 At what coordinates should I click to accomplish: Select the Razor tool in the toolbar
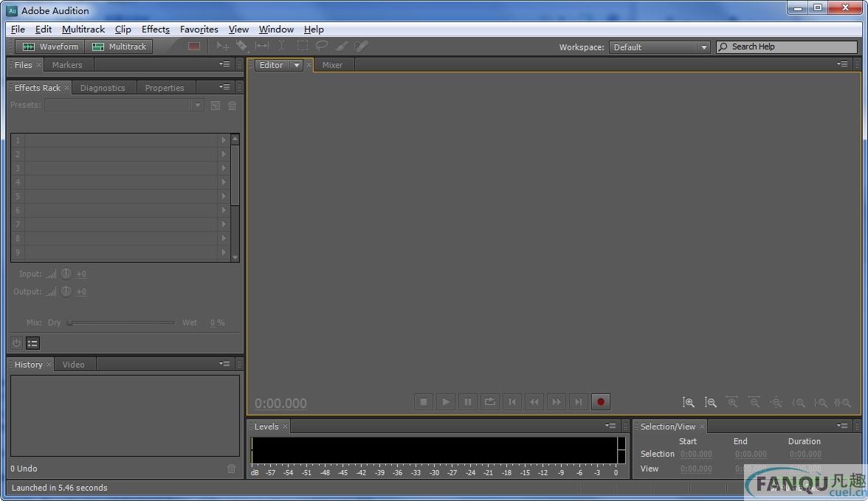click(242, 46)
